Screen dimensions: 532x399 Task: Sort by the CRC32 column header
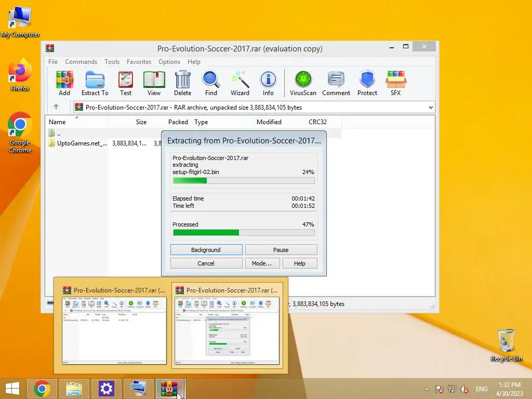[323, 122]
